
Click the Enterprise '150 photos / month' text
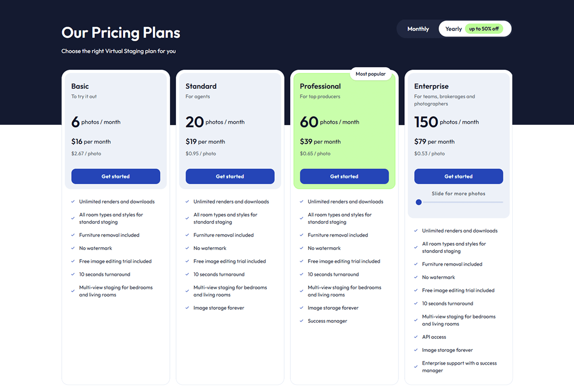[x=446, y=122]
